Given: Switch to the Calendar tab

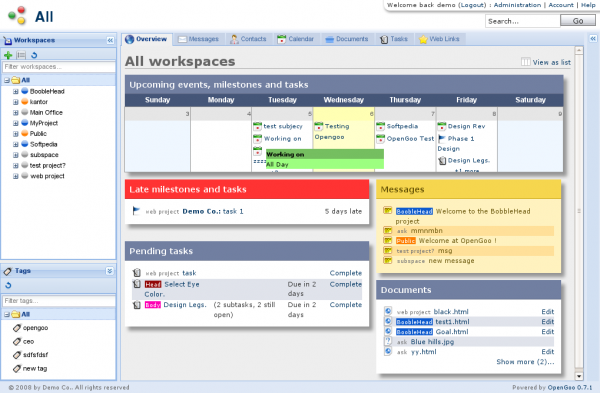Looking at the screenshot, I should coord(296,39).
